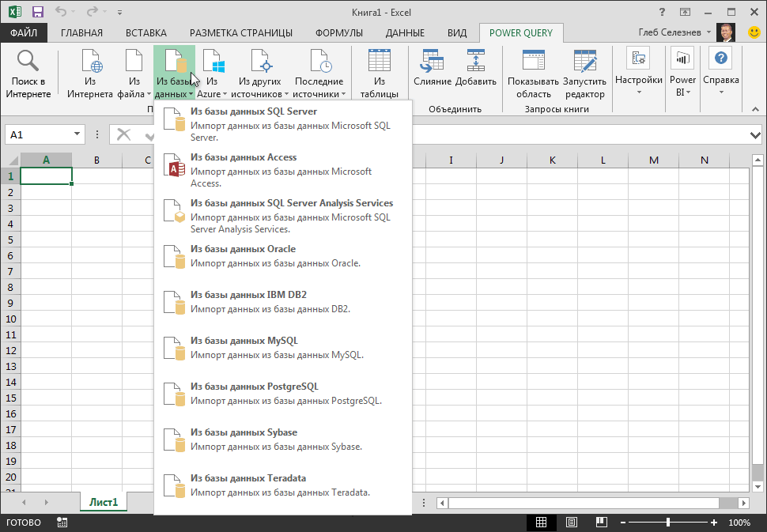Viewport: 767px width, 532px height.
Task: Expand Из других источников menu
Action: coord(259,74)
